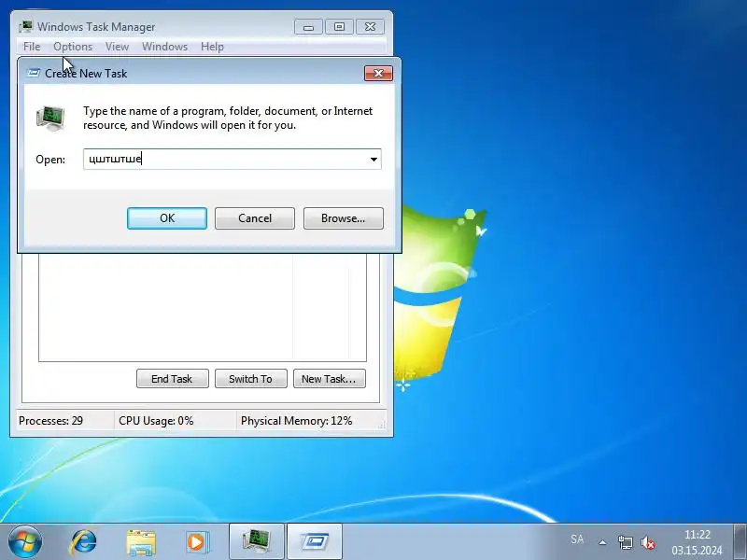747x560 pixels.
Task: Click the Show desktop strip
Action: [x=740, y=541]
